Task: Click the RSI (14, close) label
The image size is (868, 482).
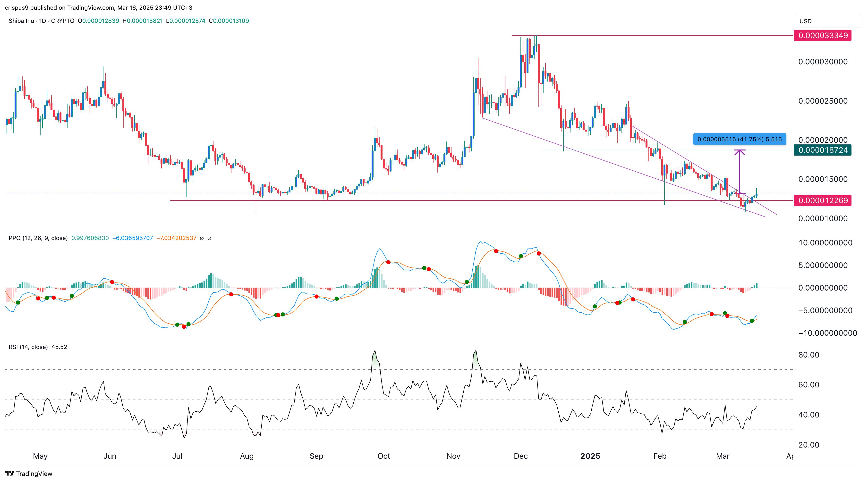Action: point(28,347)
